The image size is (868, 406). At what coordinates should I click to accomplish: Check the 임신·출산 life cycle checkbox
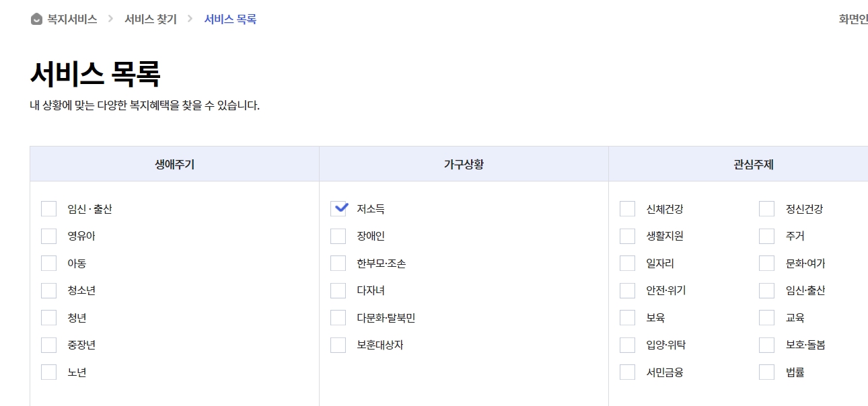[x=48, y=208]
